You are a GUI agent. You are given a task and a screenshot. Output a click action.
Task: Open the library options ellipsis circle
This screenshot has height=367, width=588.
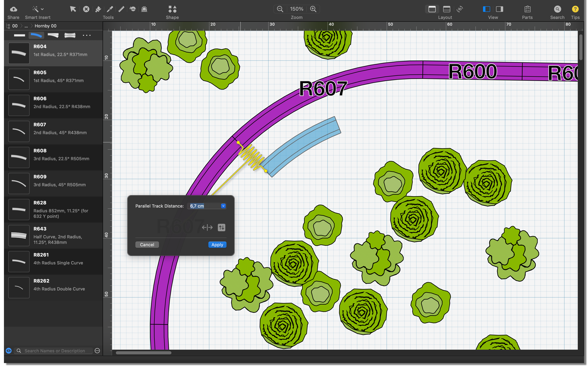coord(97,351)
